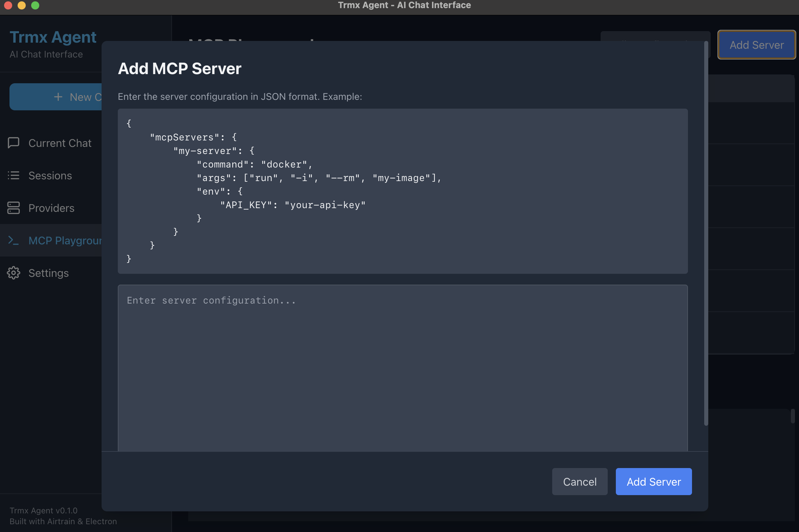Click the window title bar text

[x=404, y=5]
